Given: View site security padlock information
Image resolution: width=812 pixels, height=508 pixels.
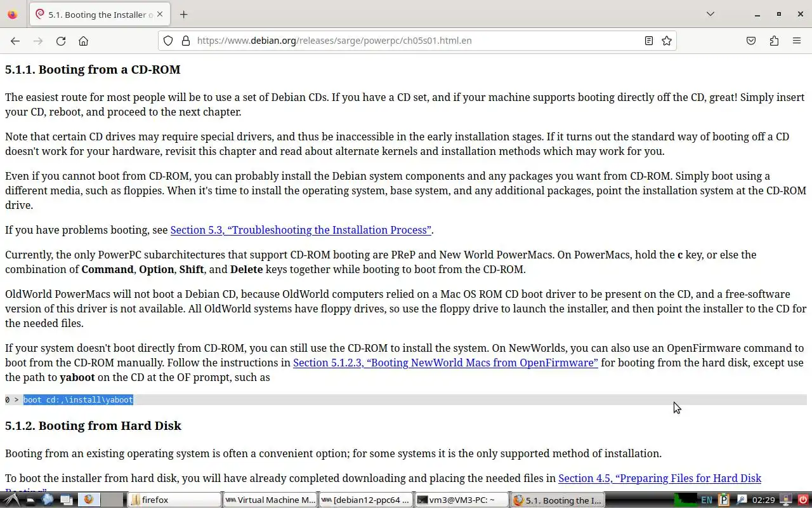Looking at the screenshot, I should point(186,41).
